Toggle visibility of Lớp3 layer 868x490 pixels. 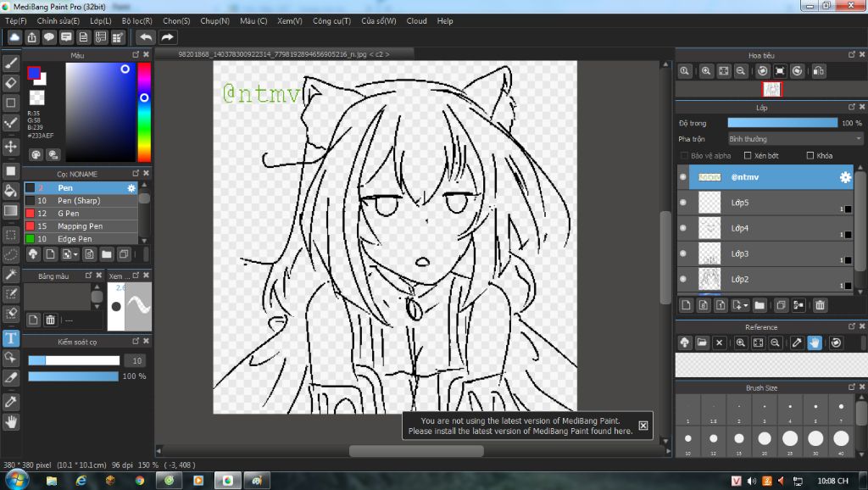coord(683,253)
